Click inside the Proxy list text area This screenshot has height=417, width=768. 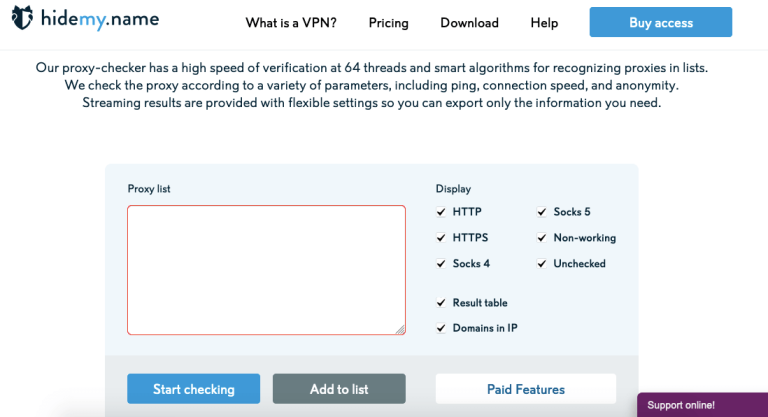[x=266, y=270]
